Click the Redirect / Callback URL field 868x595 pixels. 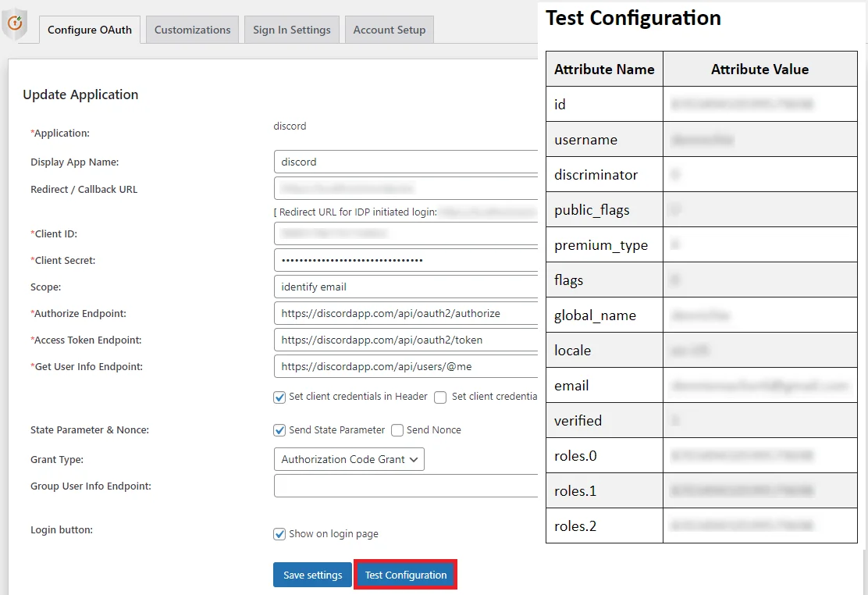point(406,188)
